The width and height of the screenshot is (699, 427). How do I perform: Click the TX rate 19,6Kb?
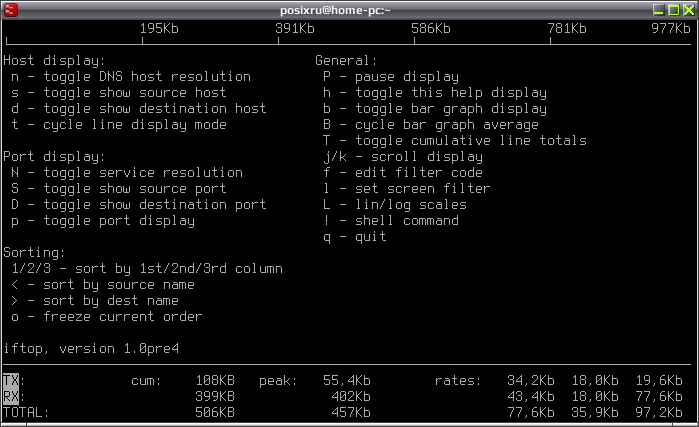click(659, 381)
